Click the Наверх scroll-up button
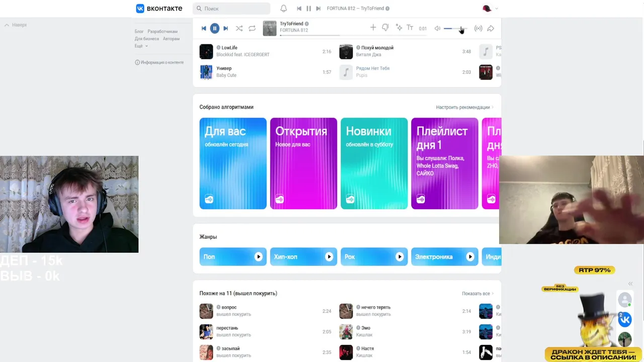Screen dimensions: 644x362 tap(16, 25)
